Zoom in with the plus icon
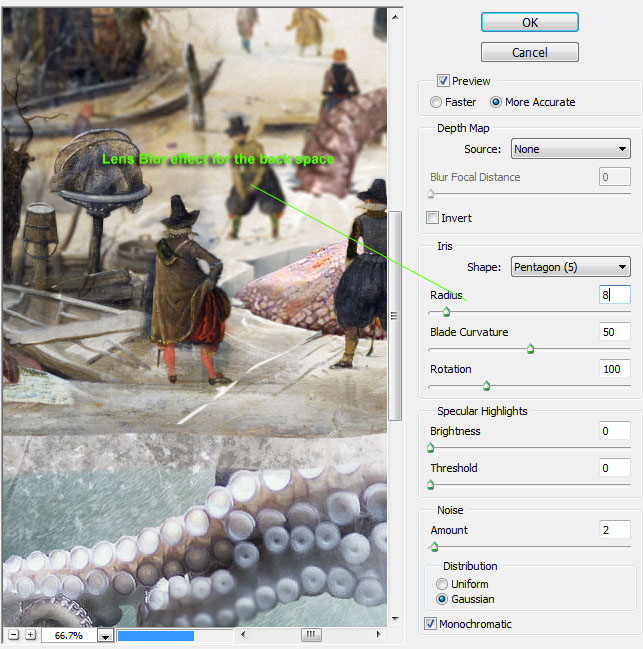 30,635
